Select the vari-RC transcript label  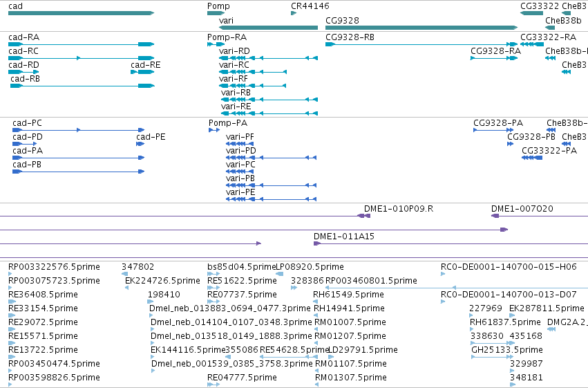(x=234, y=65)
